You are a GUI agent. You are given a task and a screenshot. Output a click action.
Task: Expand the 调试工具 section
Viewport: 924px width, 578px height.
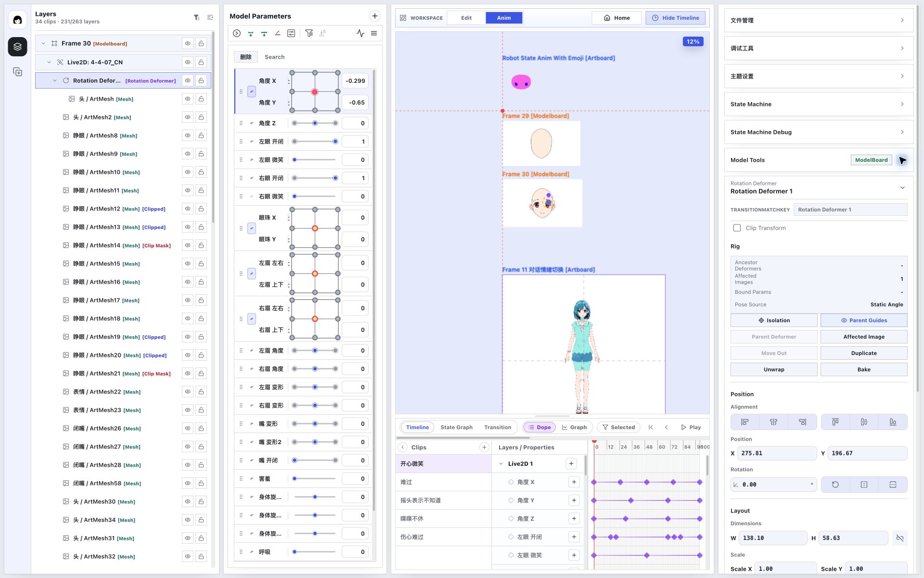819,48
